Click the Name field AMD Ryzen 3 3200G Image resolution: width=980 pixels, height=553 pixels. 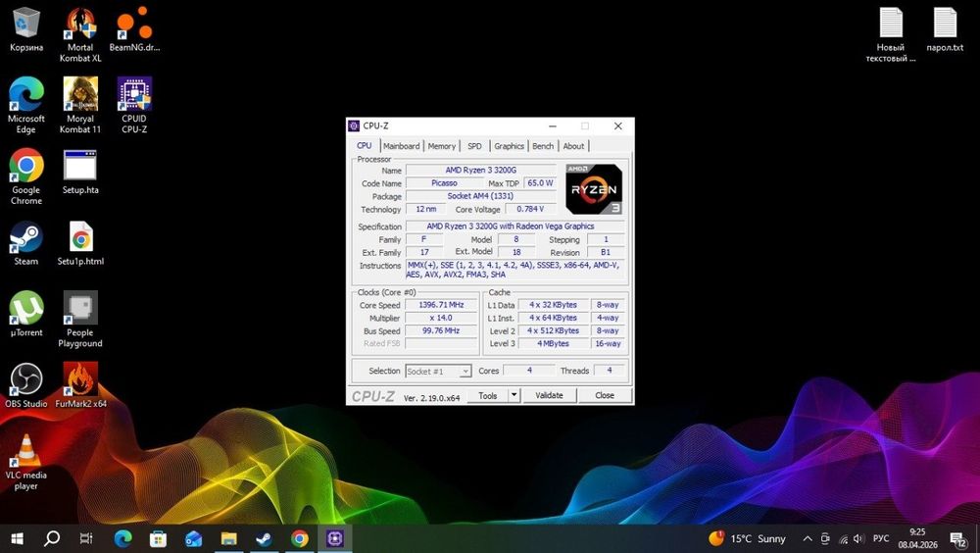pyautogui.click(x=480, y=171)
